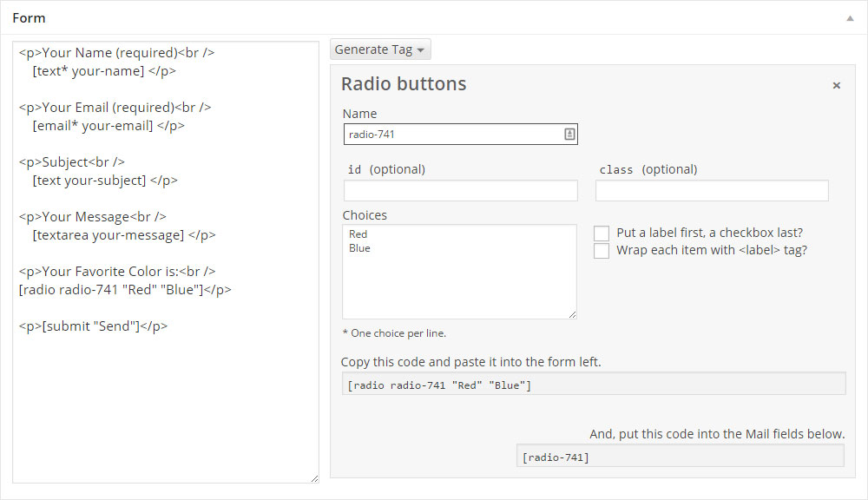The height and width of the screenshot is (500, 868).
Task: Click 'And, put this code into the Mail fields below.'
Action: pyautogui.click(x=717, y=434)
